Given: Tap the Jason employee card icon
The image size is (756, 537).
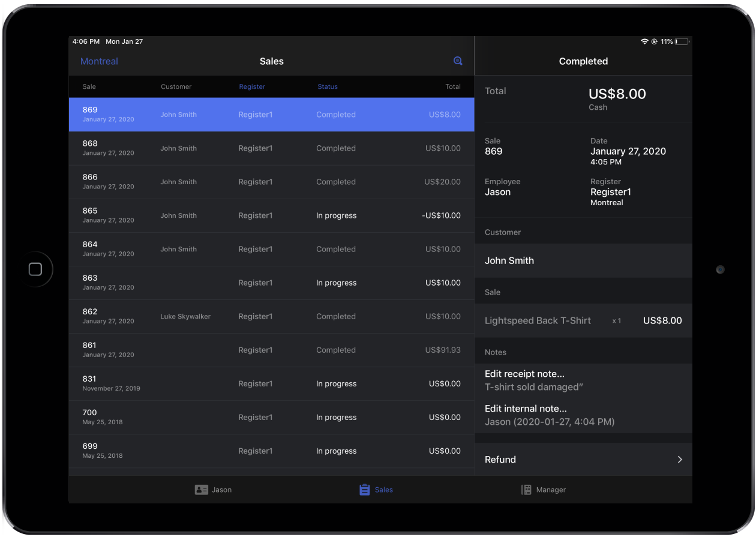Looking at the screenshot, I should point(202,490).
